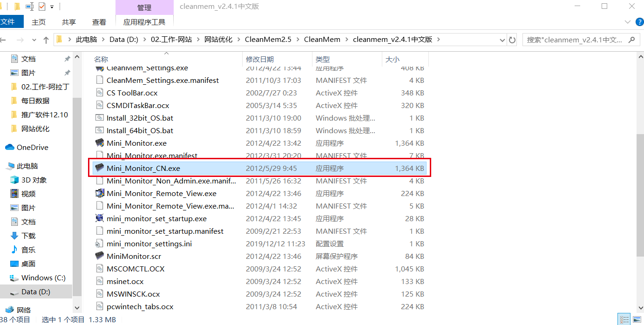Sort files by the 修改日期 column header
This screenshot has height=325, width=644.
click(259, 59)
